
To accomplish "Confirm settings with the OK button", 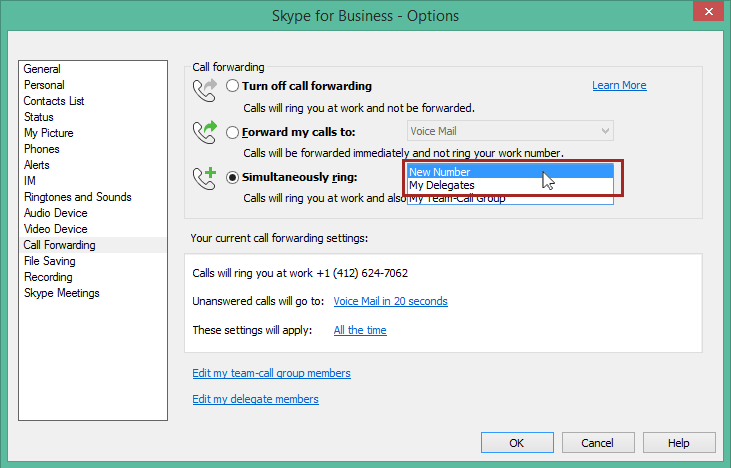I will 517,442.
